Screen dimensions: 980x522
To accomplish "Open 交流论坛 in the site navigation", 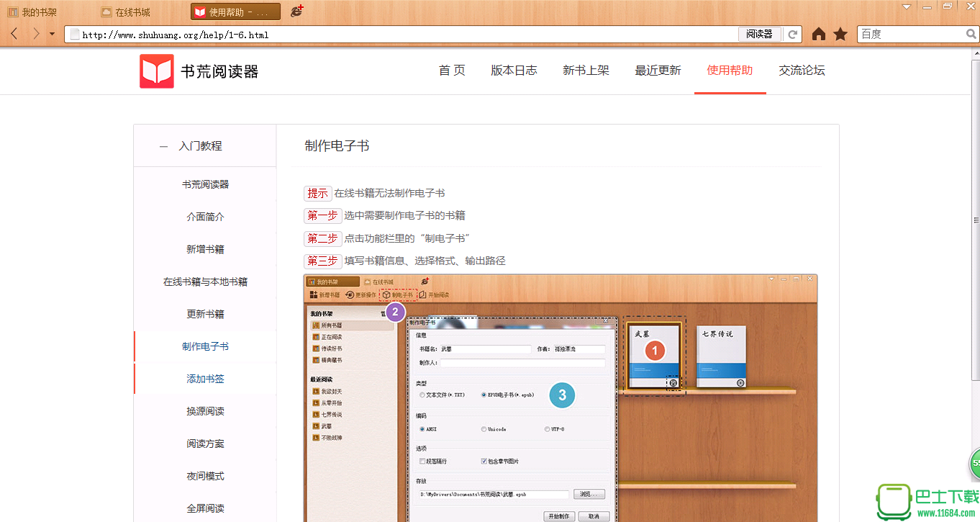I will 802,71.
